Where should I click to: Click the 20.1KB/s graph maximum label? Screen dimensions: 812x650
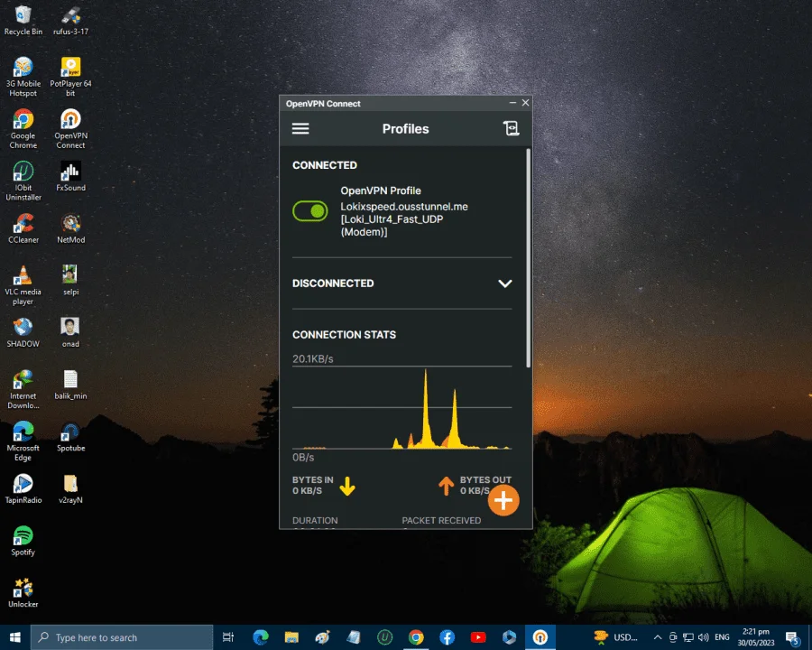(x=313, y=358)
